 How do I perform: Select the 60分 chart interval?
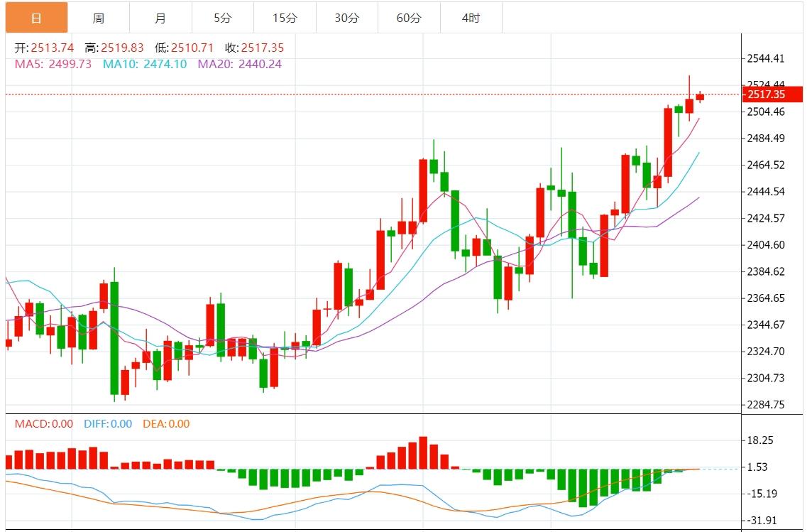coord(409,18)
